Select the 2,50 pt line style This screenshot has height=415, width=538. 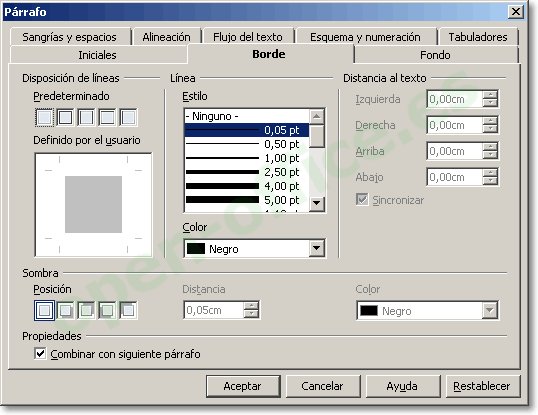246,172
